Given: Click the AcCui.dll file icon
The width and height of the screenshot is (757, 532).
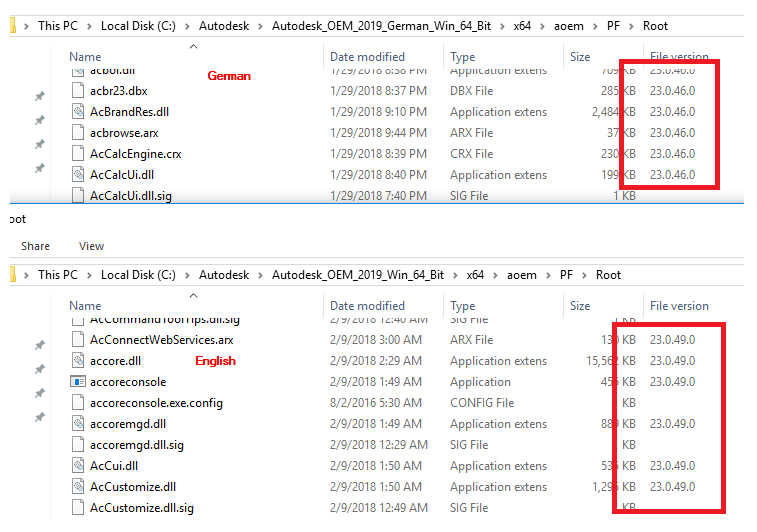Looking at the screenshot, I should pyautogui.click(x=78, y=465).
